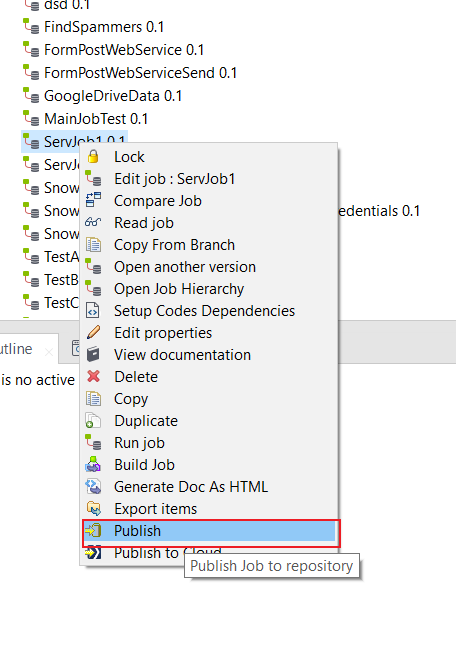
Task: Click the glasses icon for Read job
Action: click(x=93, y=222)
